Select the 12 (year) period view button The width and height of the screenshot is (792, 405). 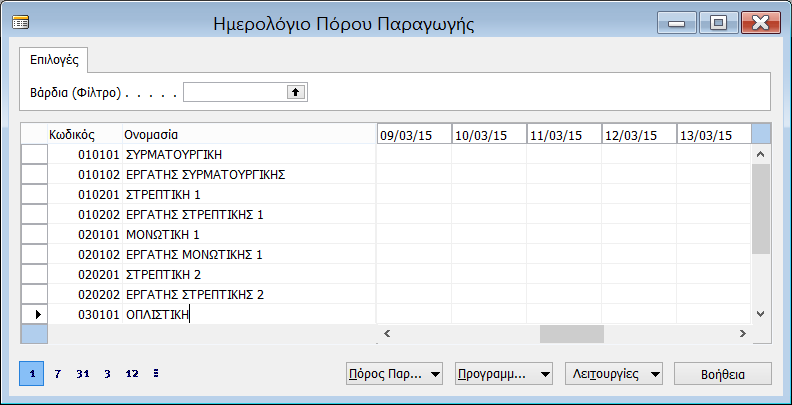132,374
